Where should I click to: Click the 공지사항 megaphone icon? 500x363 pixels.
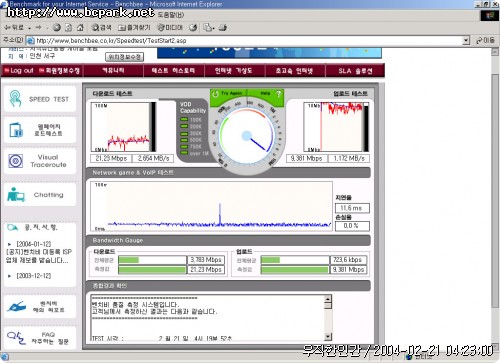[x=13, y=228]
